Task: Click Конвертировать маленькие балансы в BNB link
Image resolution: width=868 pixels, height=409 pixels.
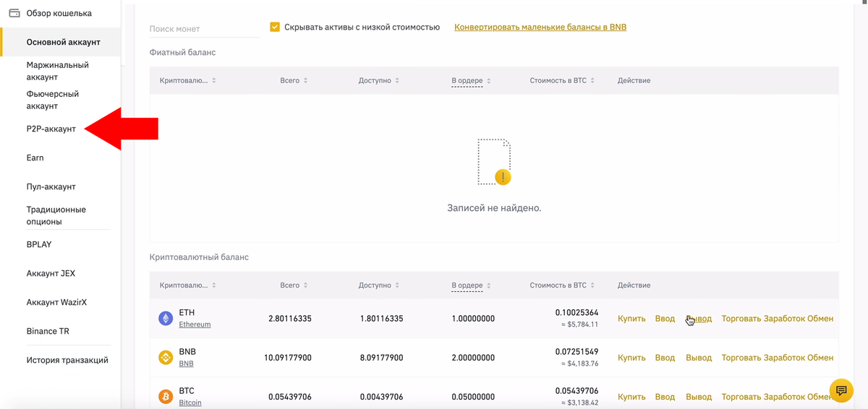Action: coord(540,27)
